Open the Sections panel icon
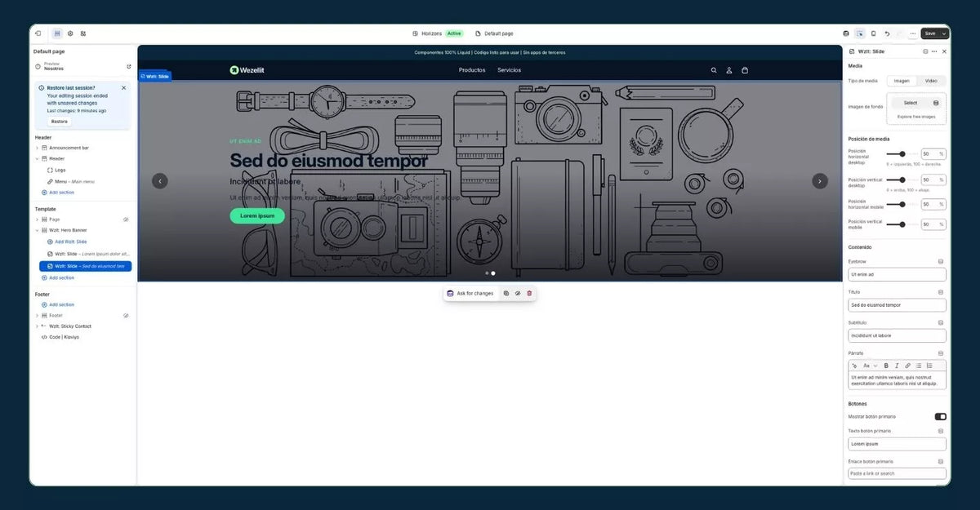 tap(57, 33)
